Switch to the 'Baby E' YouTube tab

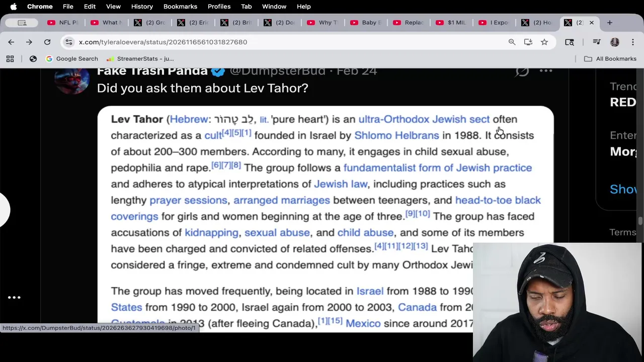click(x=366, y=23)
